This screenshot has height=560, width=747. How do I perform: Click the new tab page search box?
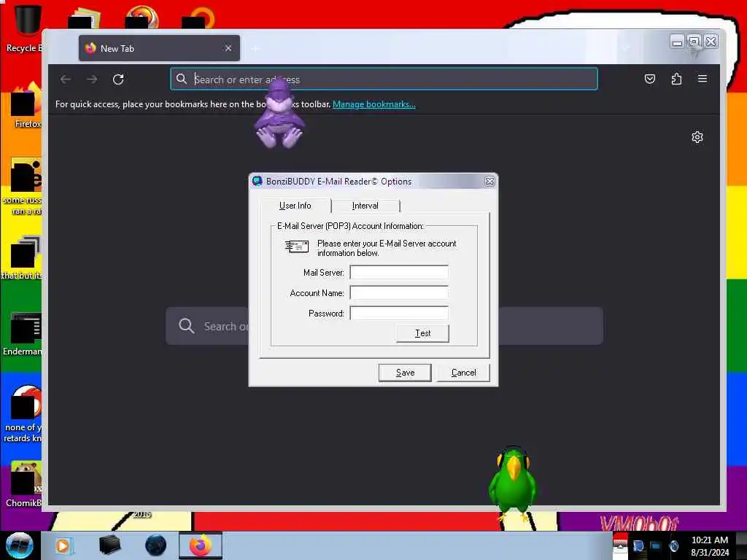tap(384, 326)
